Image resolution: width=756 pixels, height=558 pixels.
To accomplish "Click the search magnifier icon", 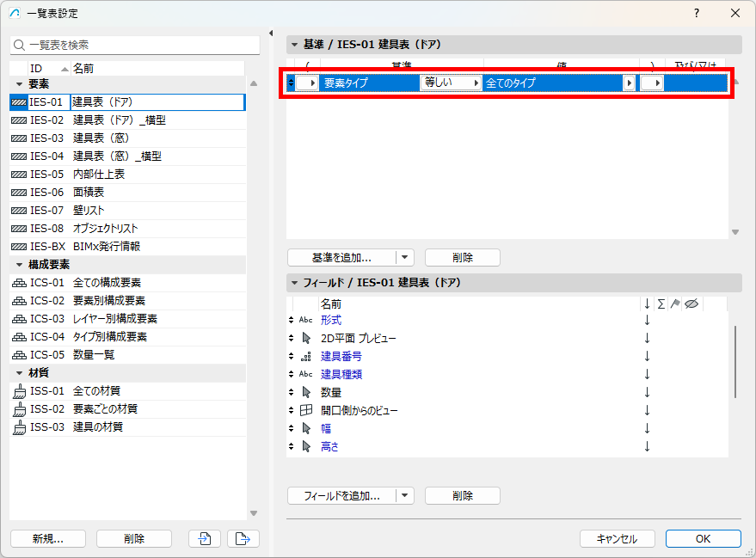I will coord(19,46).
